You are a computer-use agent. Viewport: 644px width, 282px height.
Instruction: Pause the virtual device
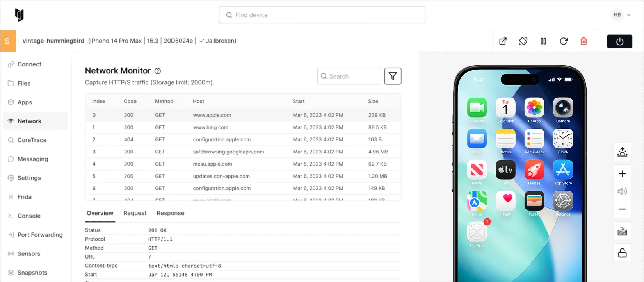point(543,41)
